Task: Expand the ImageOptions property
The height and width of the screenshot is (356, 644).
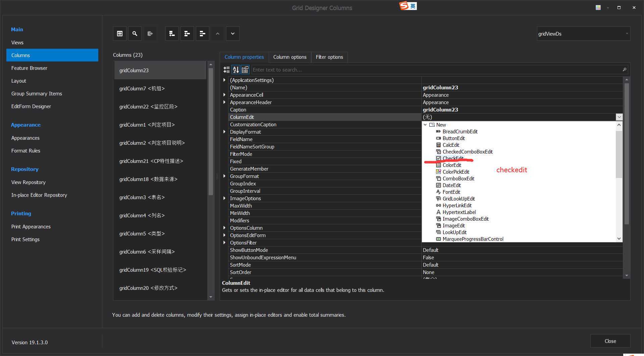Action: (x=224, y=198)
